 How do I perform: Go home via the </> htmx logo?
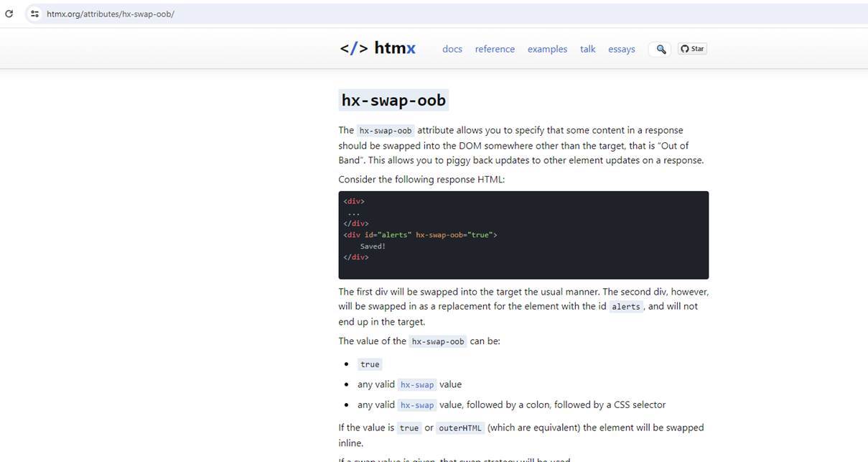pyautogui.click(x=378, y=48)
